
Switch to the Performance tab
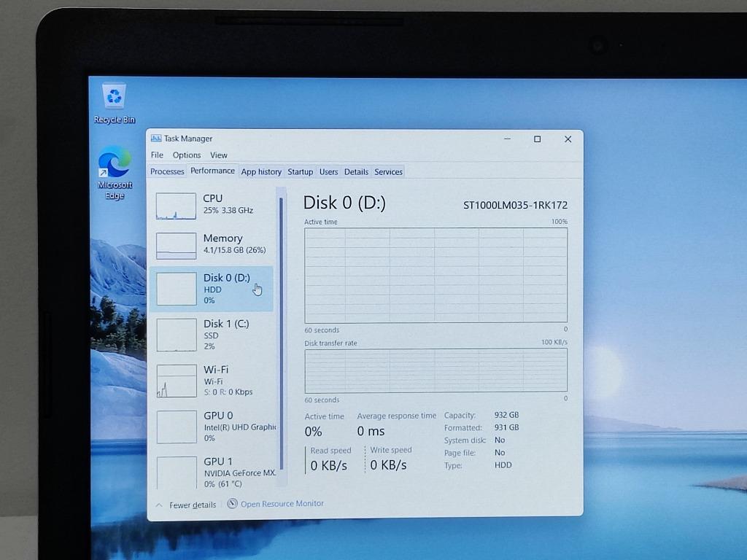(212, 171)
